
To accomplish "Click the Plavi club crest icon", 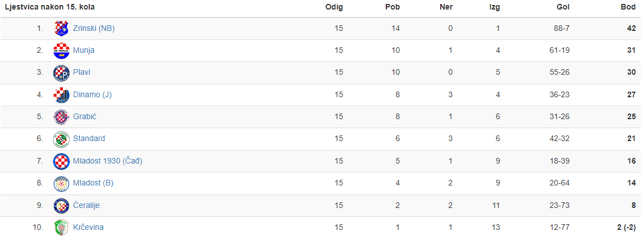I will (x=61, y=73).
